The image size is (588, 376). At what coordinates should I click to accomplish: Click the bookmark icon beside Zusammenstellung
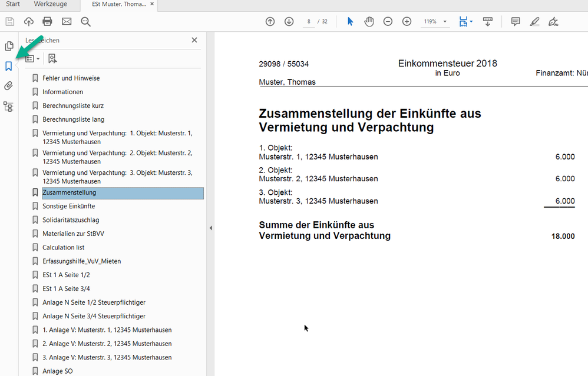tap(35, 192)
